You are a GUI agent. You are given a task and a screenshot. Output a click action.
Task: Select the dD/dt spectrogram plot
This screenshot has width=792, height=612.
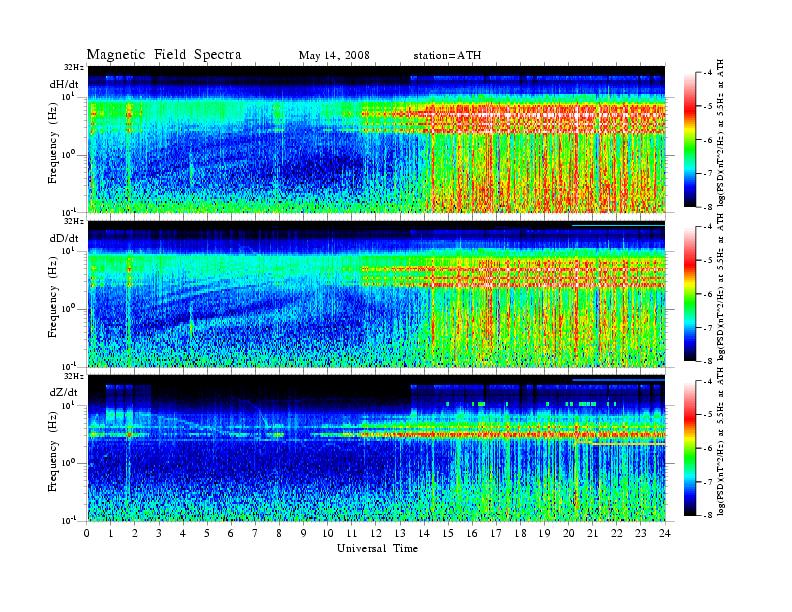tap(376, 294)
